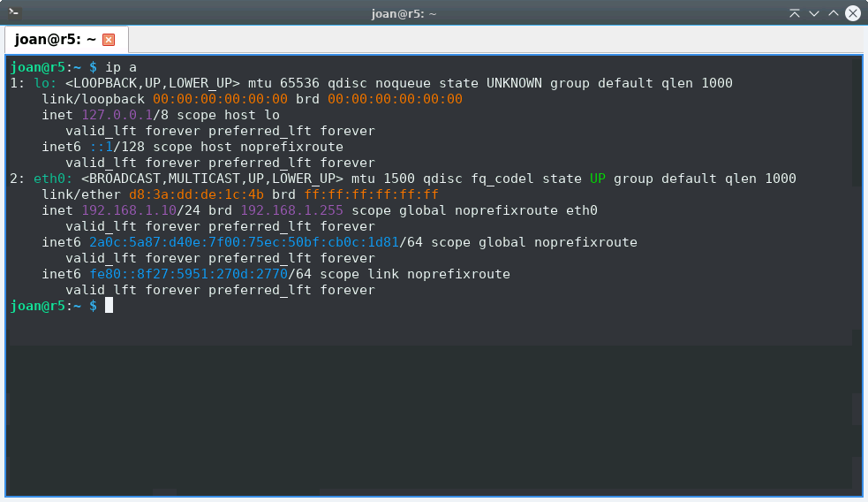Click the green UP state of eth0
This screenshot has height=502, width=868.
click(598, 179)
